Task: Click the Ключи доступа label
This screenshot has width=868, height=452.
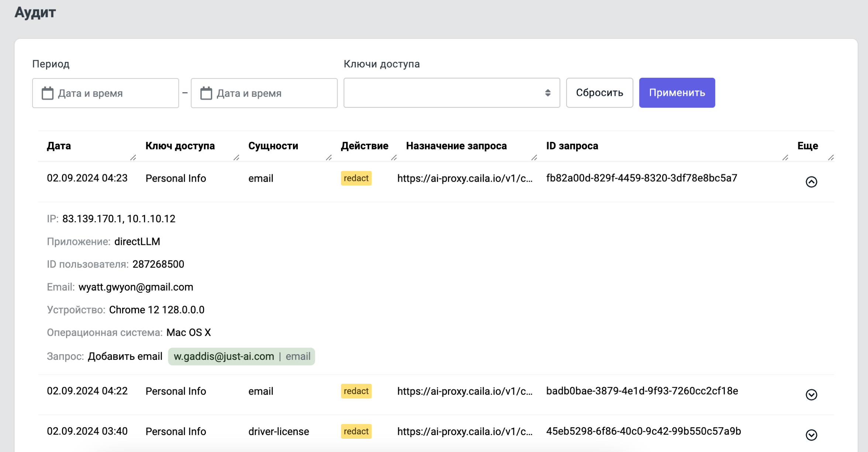Action: pos(382,64)
